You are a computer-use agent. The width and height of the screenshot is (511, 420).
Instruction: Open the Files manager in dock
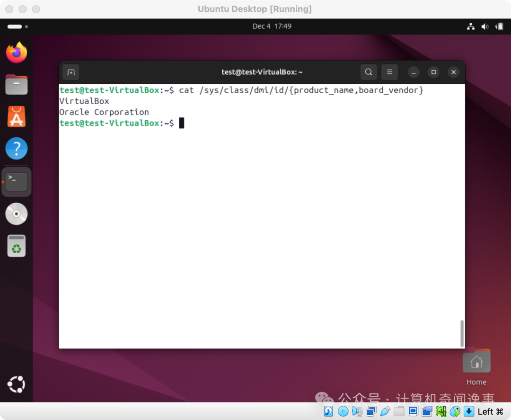17,85
